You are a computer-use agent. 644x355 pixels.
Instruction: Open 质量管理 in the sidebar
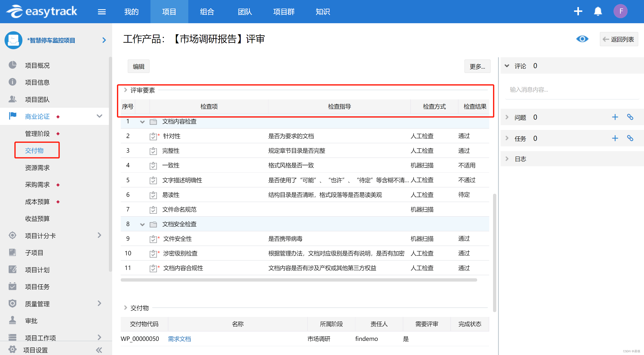(x=37, y=304)
